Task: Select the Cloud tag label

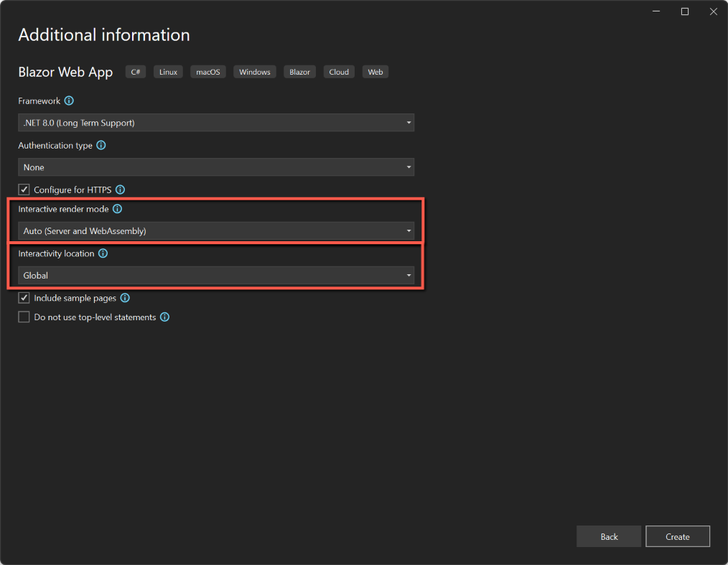Action: tap(338, 71)
